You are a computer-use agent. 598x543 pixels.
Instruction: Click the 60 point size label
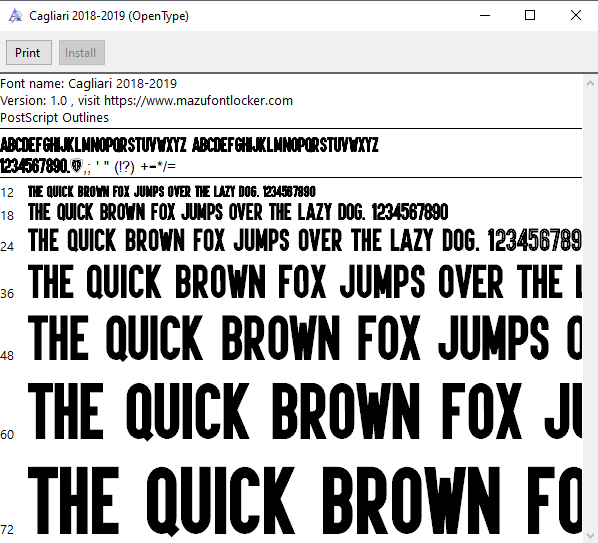[x=7, y=434]
